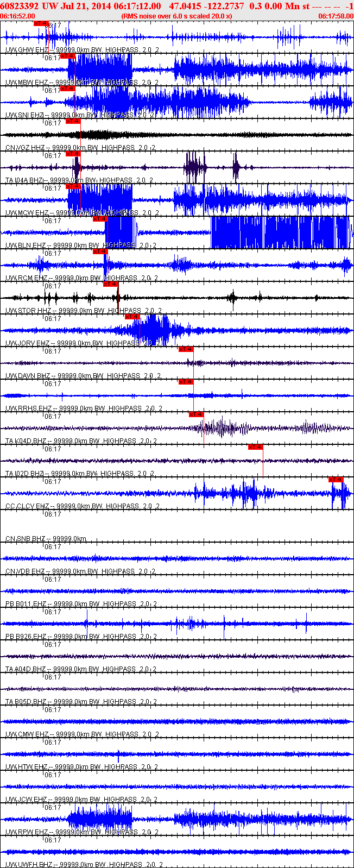Click the red pick marker on UW.RCM trace

click(100, 251)
